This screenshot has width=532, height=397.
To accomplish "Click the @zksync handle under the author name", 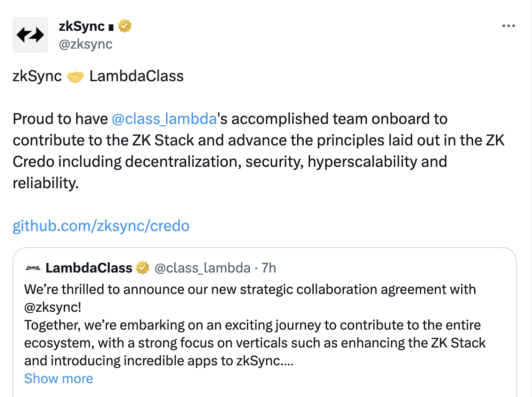I will pos(86,44).
